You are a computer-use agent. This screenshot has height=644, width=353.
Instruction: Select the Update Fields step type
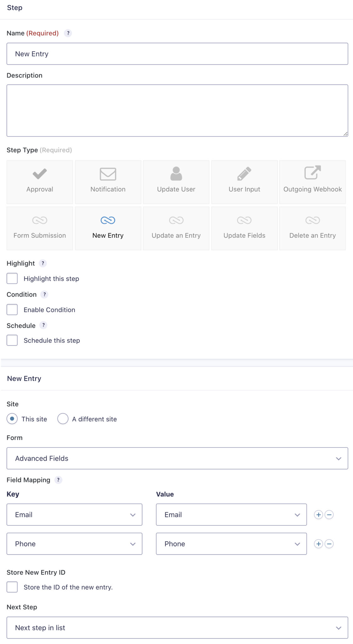tap(244, 228)
